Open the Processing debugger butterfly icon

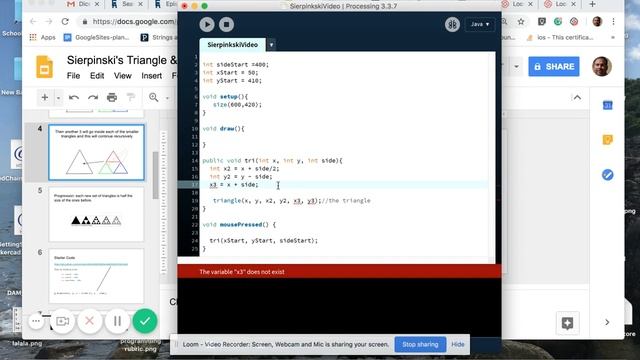[452, 24]
